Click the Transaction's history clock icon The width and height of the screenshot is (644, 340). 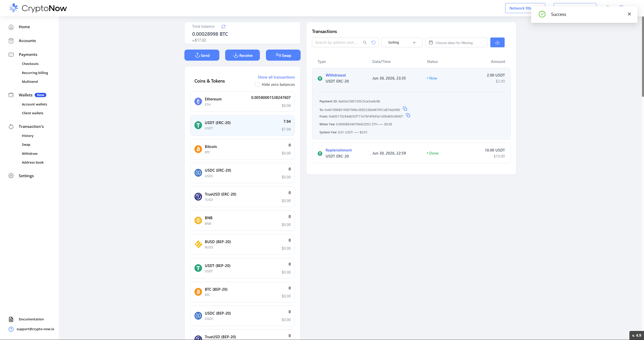tap(11, 127)
